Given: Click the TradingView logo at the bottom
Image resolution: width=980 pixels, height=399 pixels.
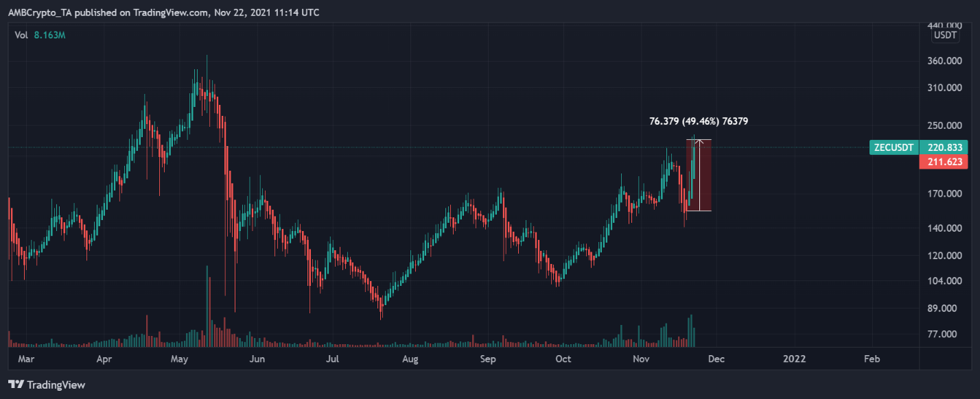Looking at the screenshot, I should tap(47, 385).
